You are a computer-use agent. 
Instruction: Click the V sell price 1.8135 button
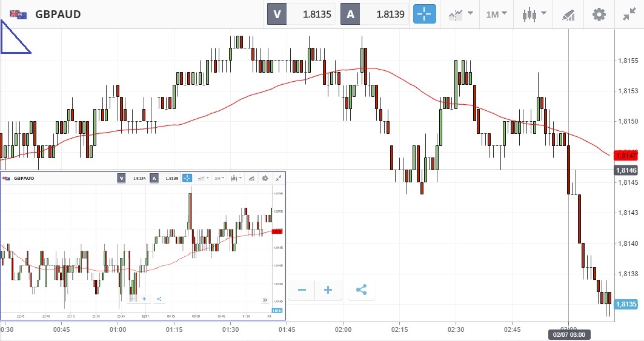[301, 14]
